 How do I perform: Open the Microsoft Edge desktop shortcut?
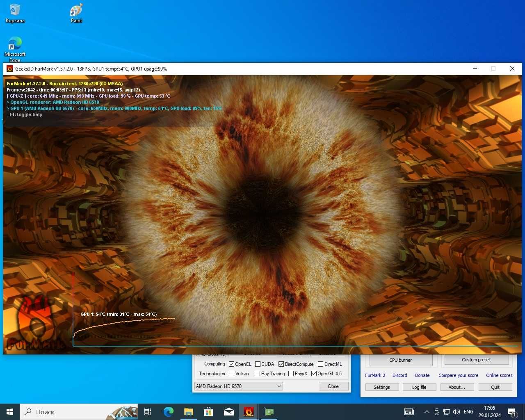(15, 49)
